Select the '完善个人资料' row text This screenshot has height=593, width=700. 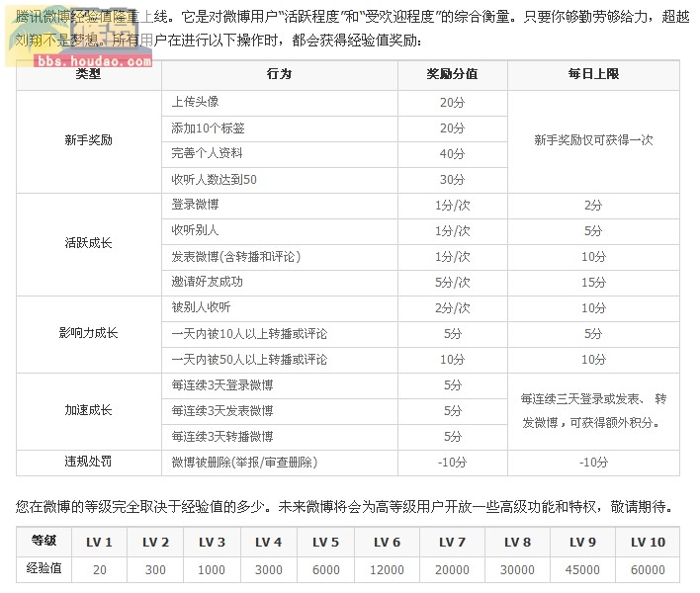(x=208, y=153)
